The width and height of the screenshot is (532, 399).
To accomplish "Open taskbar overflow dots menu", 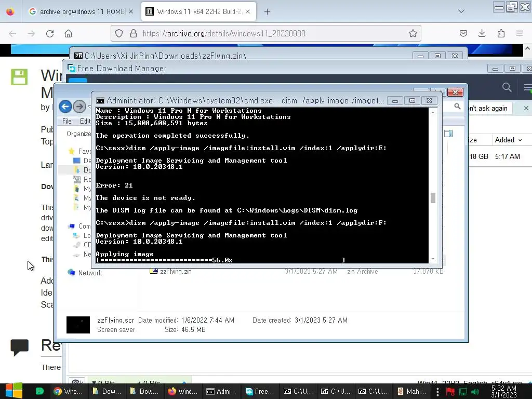I will pyautogui.click(x=437, y=392).
